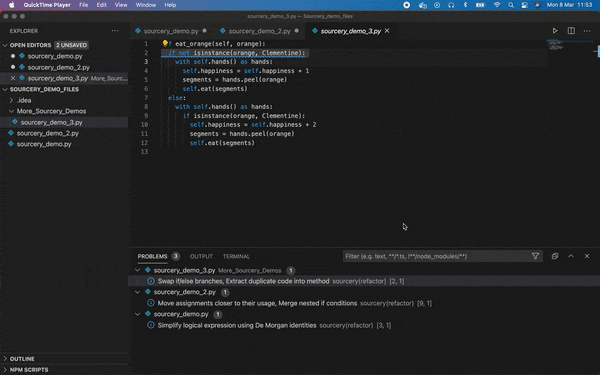Close the sourcery_demo_3.py editor tab
This screenshot has width=600, height=375.
387,31
